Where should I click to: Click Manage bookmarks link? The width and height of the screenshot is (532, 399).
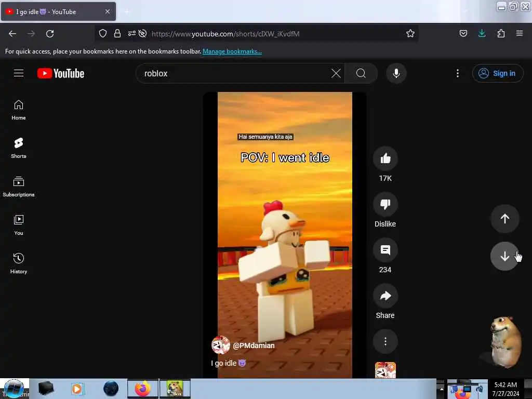click(232, 51)
